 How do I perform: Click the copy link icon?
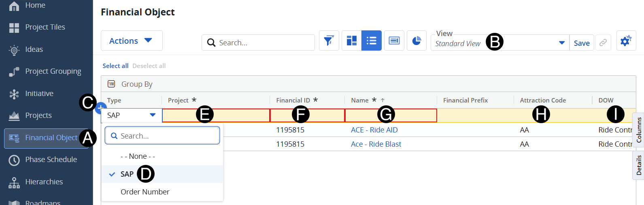click(x=603, y=43)
